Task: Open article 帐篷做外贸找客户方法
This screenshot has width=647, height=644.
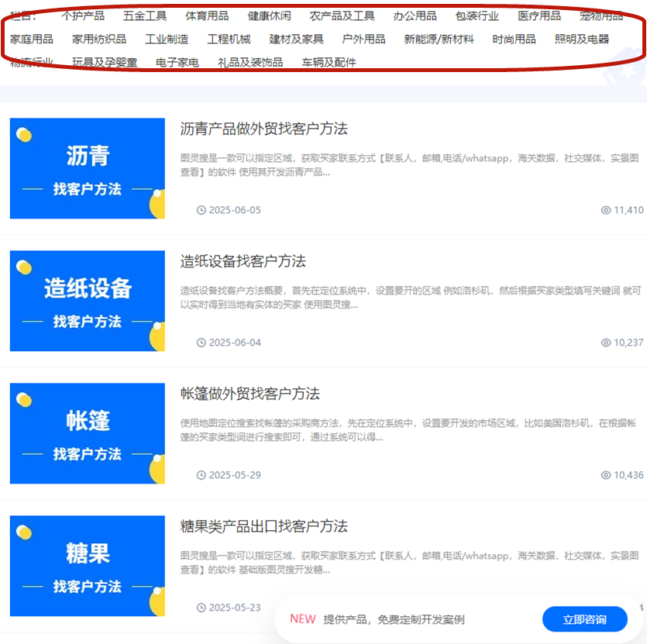Action: click(x=250, y=394)
